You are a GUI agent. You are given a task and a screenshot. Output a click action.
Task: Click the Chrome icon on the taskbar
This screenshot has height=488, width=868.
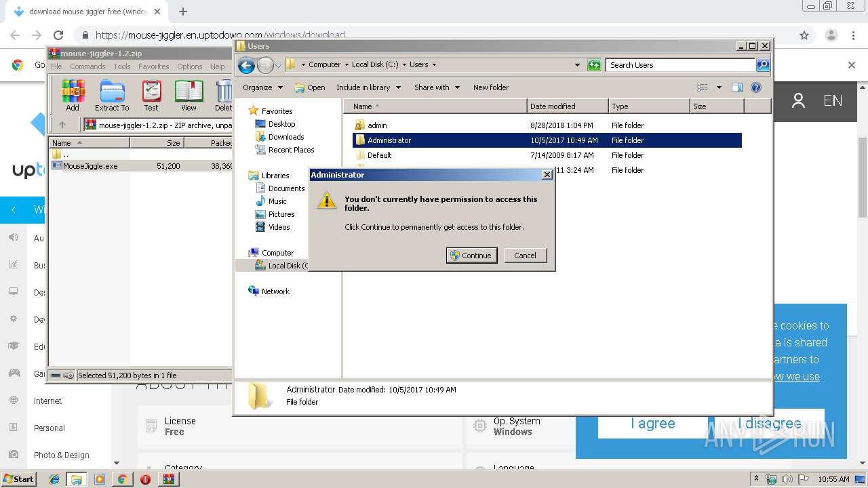point(122,479)
